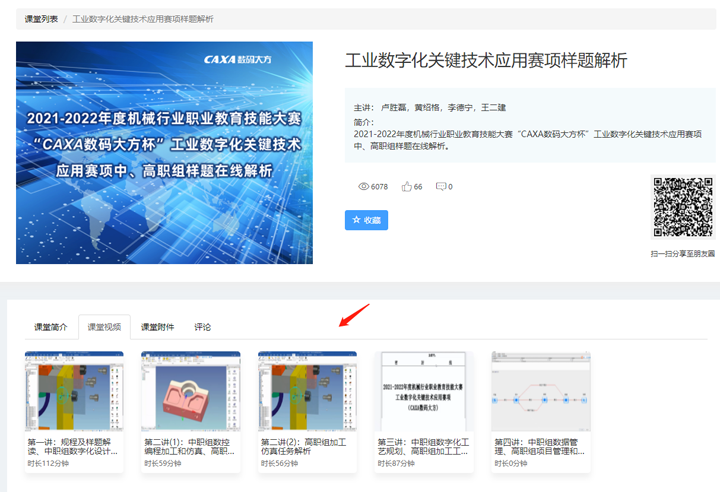Viewport: 720px width, 492px height.
Task: Open the 课堂附件 tab
Action: tap(157, 327)
